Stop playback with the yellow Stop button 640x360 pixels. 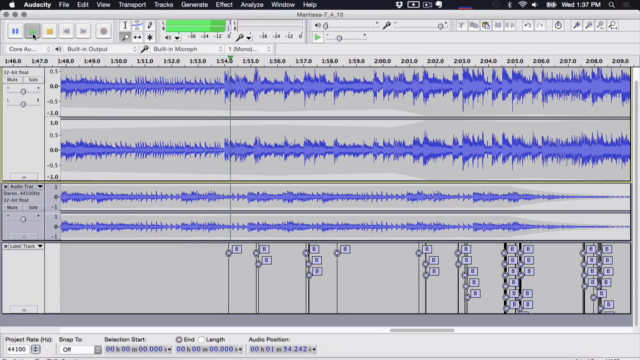(49, 31)
